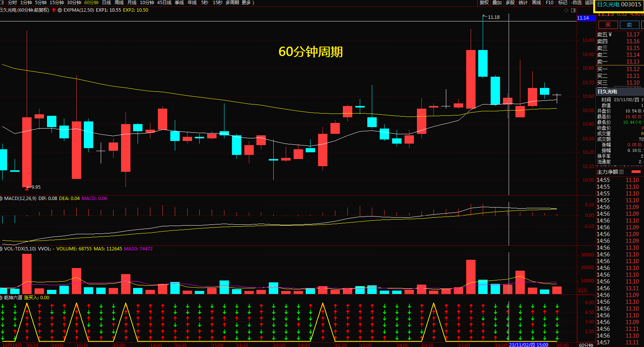Viewport: 644px width, 347px height.
Task: Click 标记 mark toolbar button
Action: 563,3
